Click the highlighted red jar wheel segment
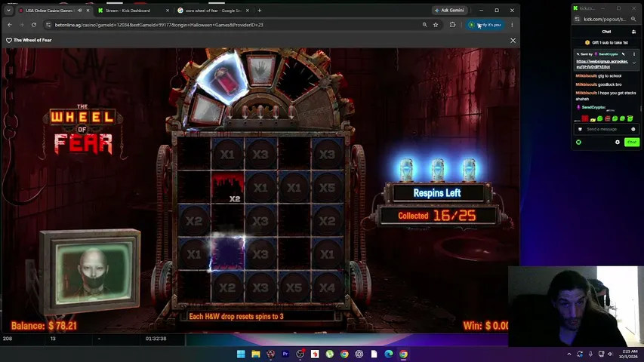The image size is (644, 362). pyautogui.click(x=223, y=80)
